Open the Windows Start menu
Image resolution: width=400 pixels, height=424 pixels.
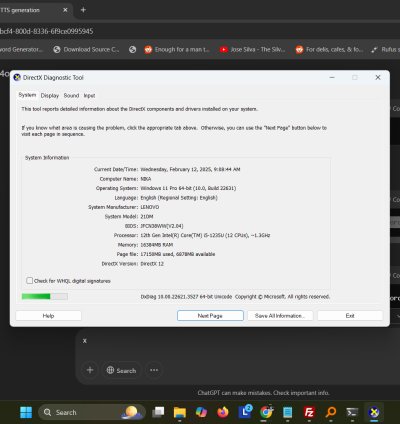(x=26, y=412)
